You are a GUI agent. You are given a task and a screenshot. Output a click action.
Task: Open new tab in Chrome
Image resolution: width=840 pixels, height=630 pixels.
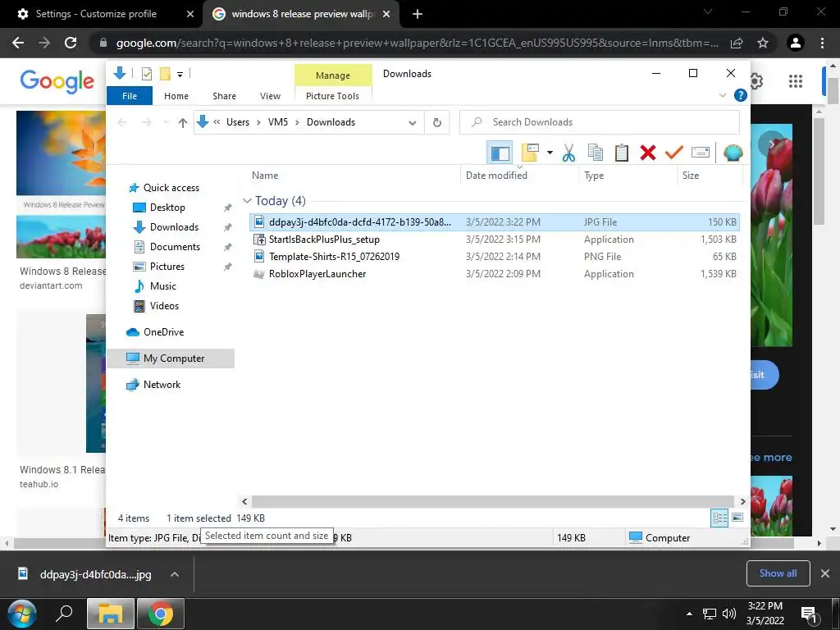pyautogui.click(x=418, y=14)
